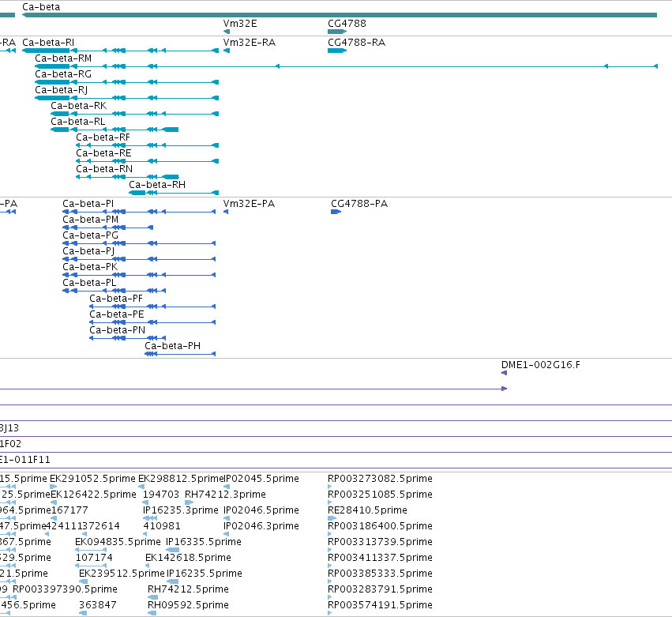This screenshot has width=672, height=617.
Task: Open the Ca-beta-RF transcript label
Action: click(x=103, y=137)
